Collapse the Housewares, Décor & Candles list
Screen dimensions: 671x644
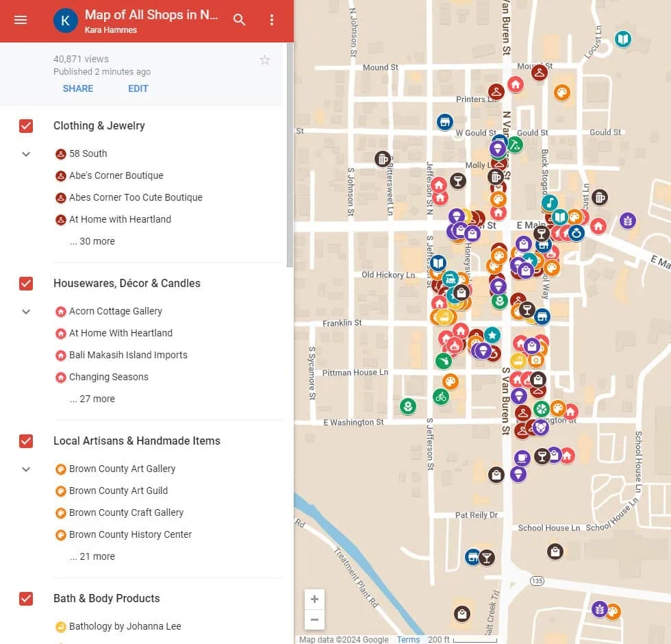tap(26, 312)
